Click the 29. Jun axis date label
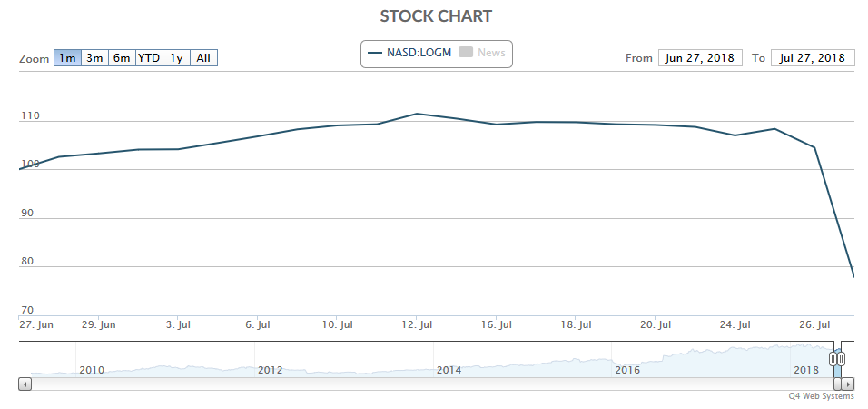This screenshot has height=409, width=868. (99, 324)
